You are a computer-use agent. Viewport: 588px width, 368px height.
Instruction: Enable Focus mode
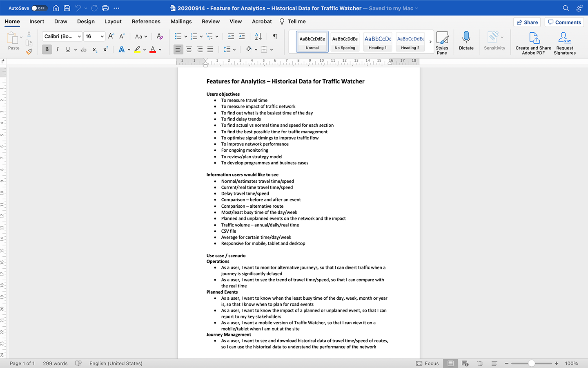[428, 363]
